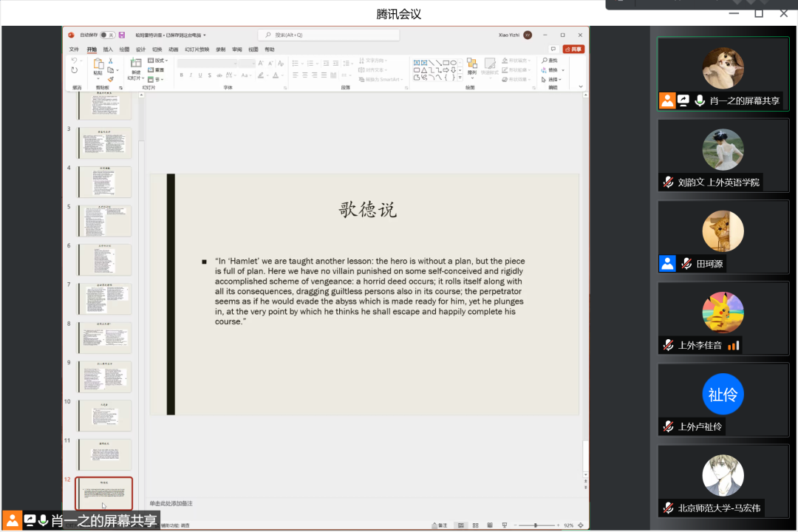Screen dimensions: 798x532
Task: Toggle bold text formatting
Action: [181, 75]
